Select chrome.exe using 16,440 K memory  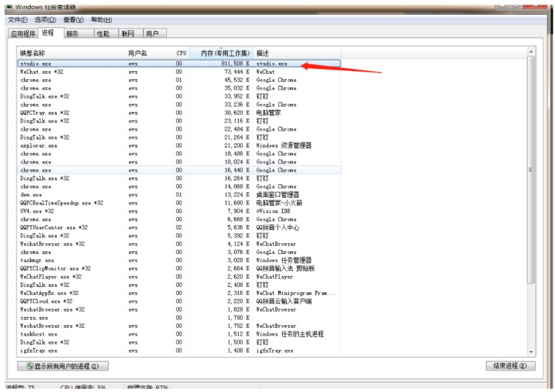pos(179,170)
